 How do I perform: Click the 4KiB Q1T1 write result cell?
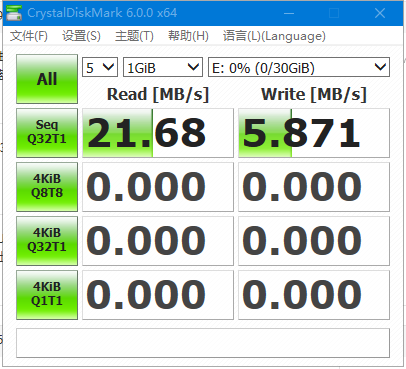coord(314,295)
